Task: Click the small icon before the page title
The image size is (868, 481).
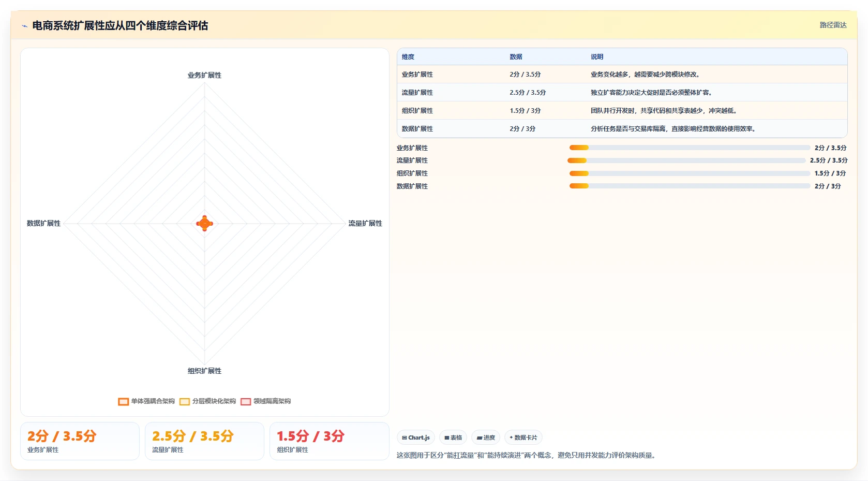Action: [24, 26]
